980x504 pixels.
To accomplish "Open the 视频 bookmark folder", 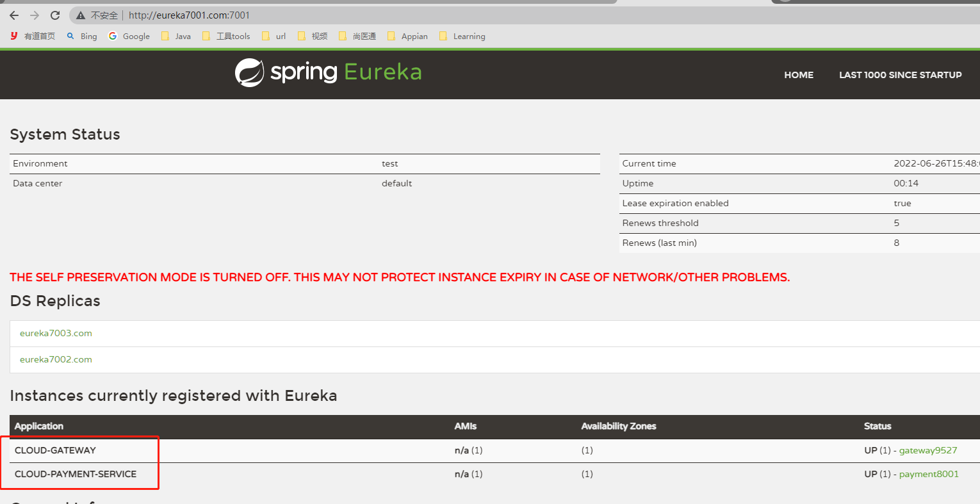I will coord(313,37).
